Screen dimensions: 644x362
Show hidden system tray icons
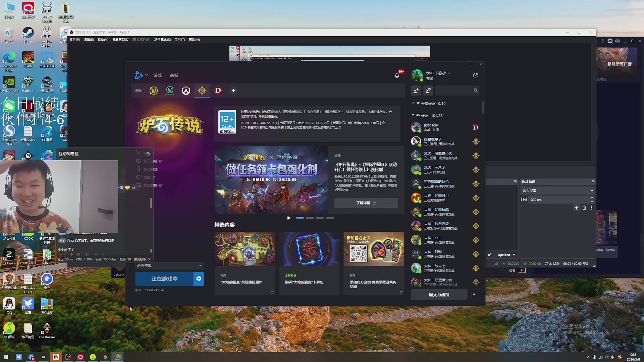[588, 357]
